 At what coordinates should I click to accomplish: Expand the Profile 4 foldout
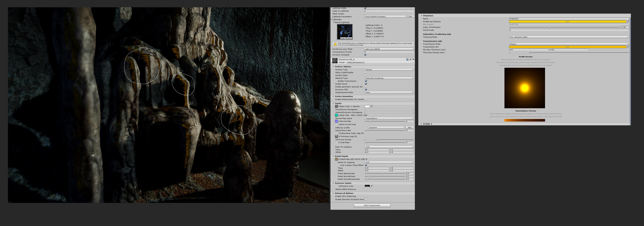coord(422,124)
